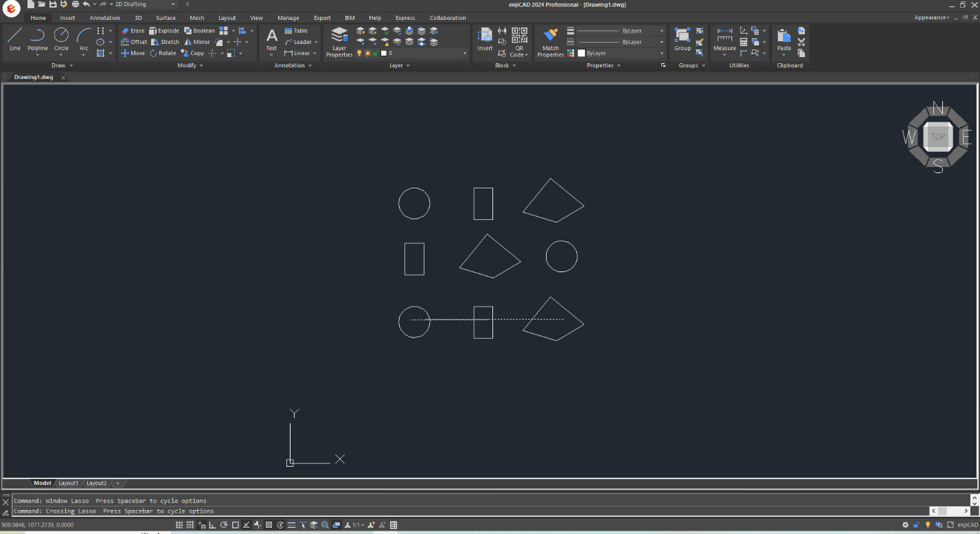
Task: Click the Text annotation tool
Action: [x=271, y=39]
